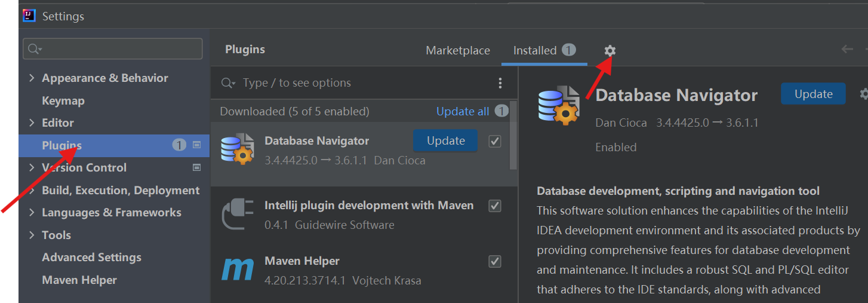
Task: Expand the Appearance & Behavior section
Action: (x=32, y=78)
